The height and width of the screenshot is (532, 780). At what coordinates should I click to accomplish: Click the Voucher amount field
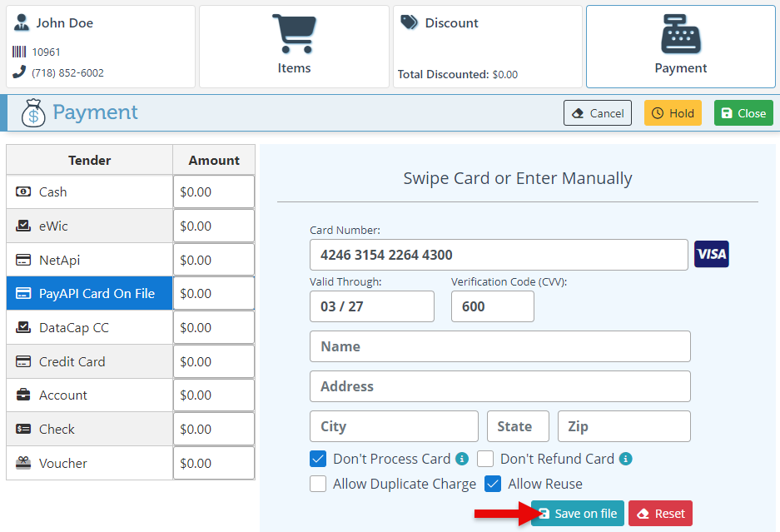pos(214,464)
